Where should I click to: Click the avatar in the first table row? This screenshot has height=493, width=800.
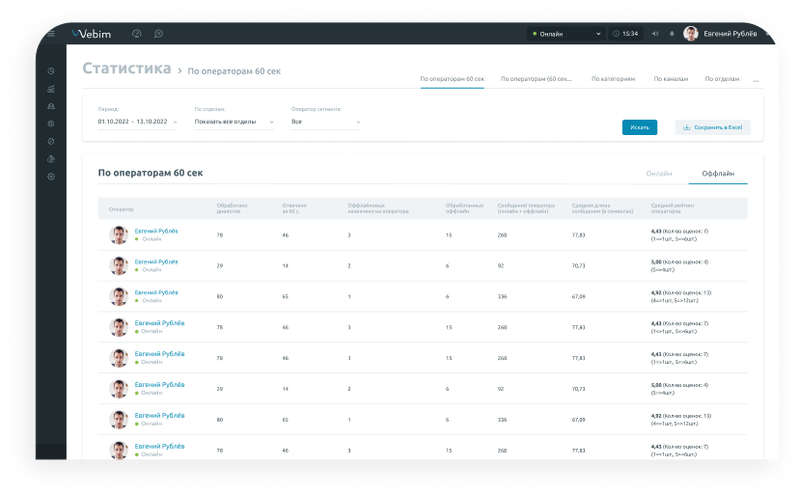point(119,235)
